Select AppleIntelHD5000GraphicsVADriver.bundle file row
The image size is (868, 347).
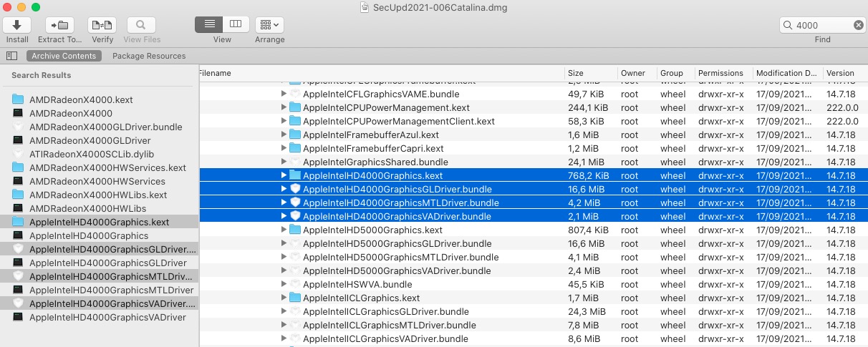pos(533,270)
